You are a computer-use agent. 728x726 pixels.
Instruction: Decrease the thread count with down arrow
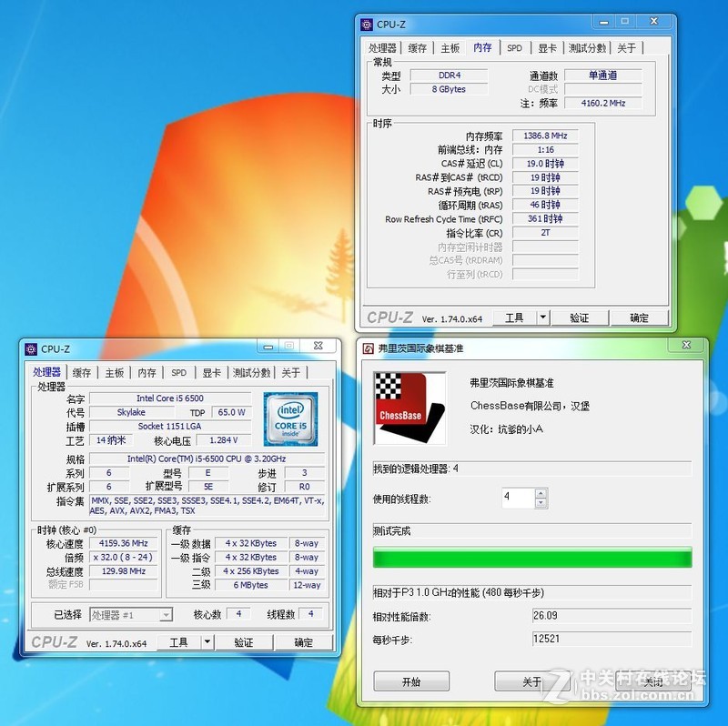tap(541, 502)
